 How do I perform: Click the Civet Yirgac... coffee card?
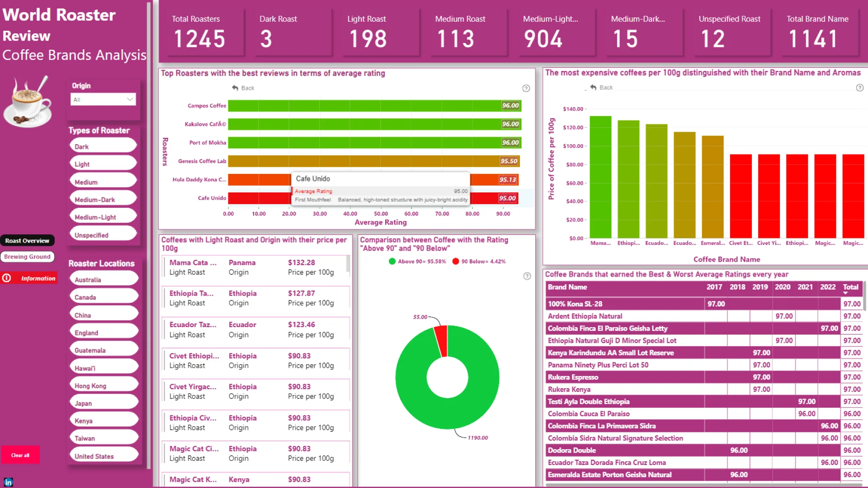(x=255, y=391)
